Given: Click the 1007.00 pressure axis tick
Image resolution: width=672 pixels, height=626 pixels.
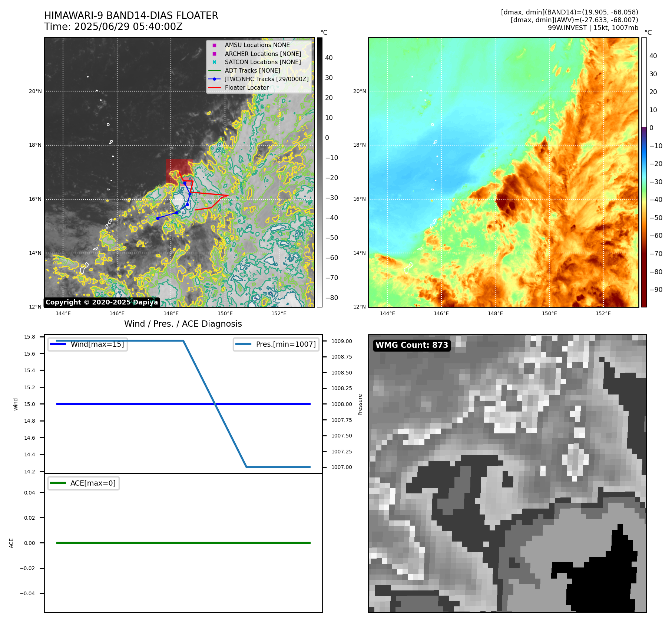Looking at the screenshot, I should pyautogui.click(x=342, y=467).
